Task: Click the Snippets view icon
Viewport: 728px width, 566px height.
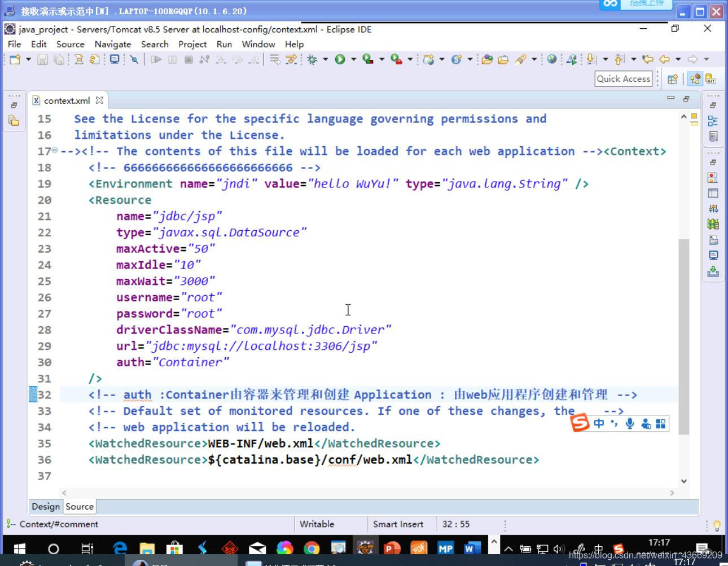Action: pyautogui.click(x=713, y=240)
